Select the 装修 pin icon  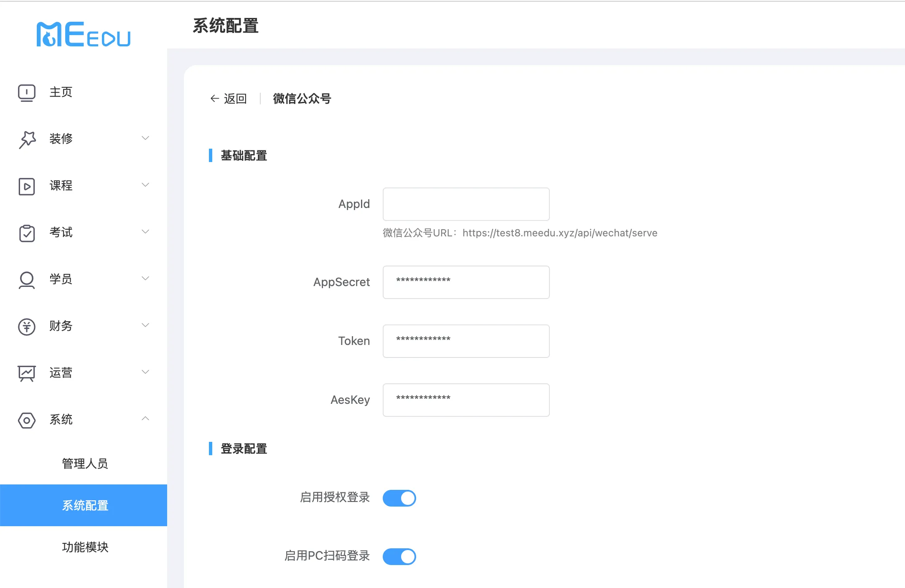27,139
